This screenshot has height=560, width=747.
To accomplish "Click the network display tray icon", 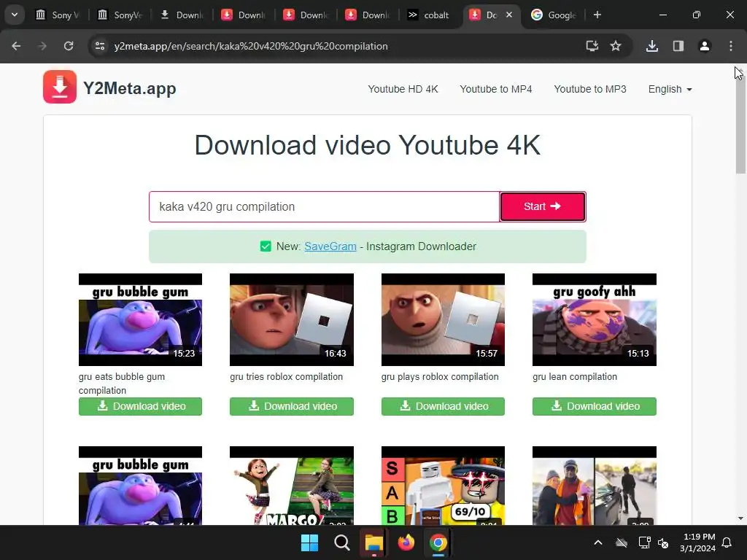I will pos(645,542).
